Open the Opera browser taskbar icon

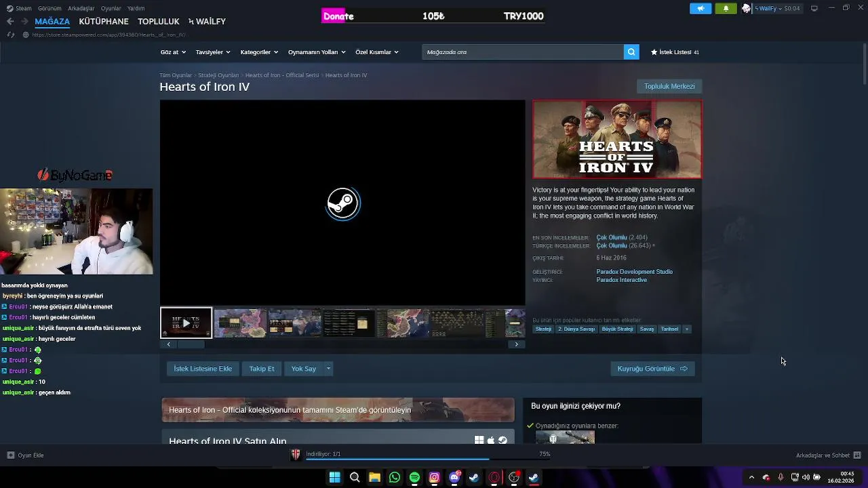[494, 478]
